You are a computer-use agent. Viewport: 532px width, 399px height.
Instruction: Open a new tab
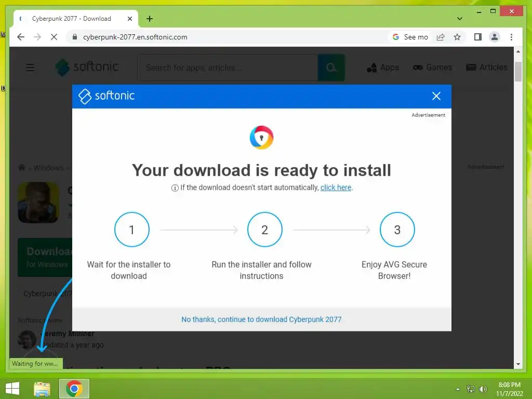pos(150,19)
